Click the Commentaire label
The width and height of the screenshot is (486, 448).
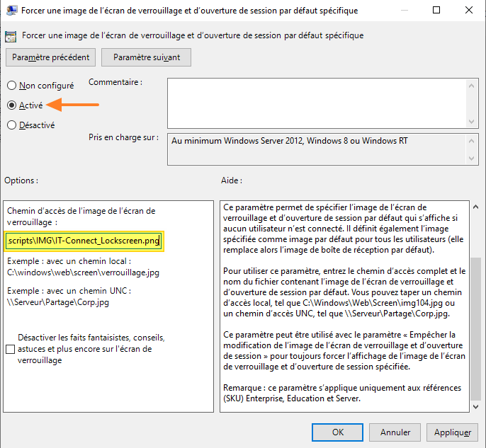115,82
